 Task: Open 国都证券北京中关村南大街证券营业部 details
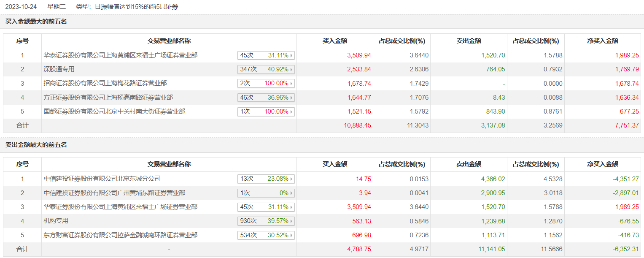114,111
